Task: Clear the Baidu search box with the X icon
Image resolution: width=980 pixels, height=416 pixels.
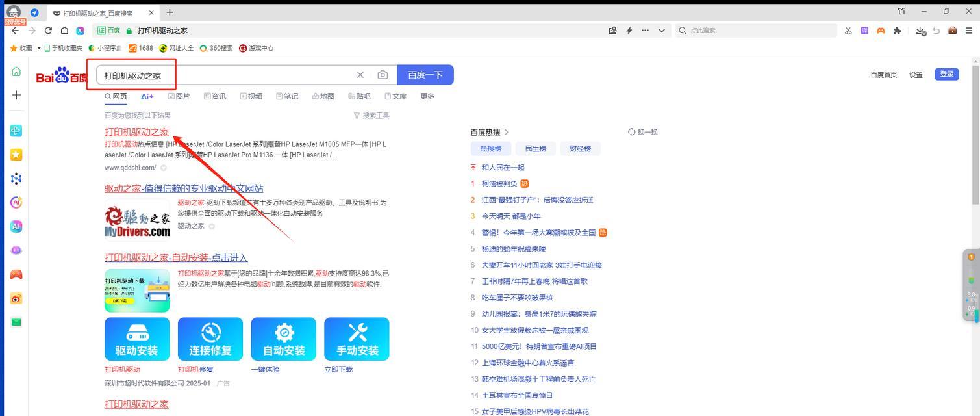Action: [360, 75]
